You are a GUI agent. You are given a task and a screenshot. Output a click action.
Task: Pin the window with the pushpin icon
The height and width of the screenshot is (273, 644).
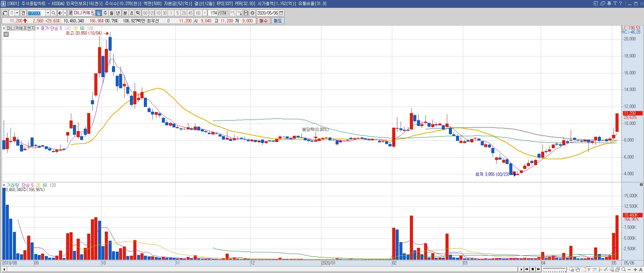[609, 3]
